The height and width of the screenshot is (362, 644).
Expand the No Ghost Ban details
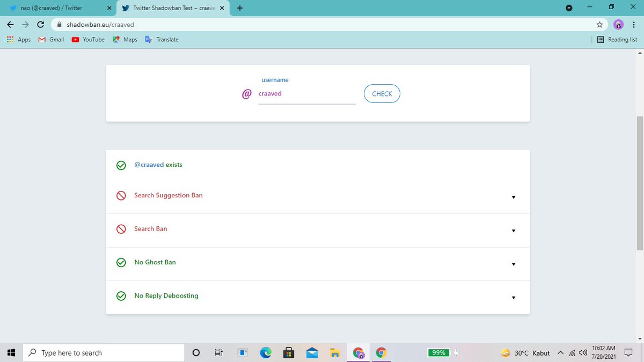(x=514, y=264)
